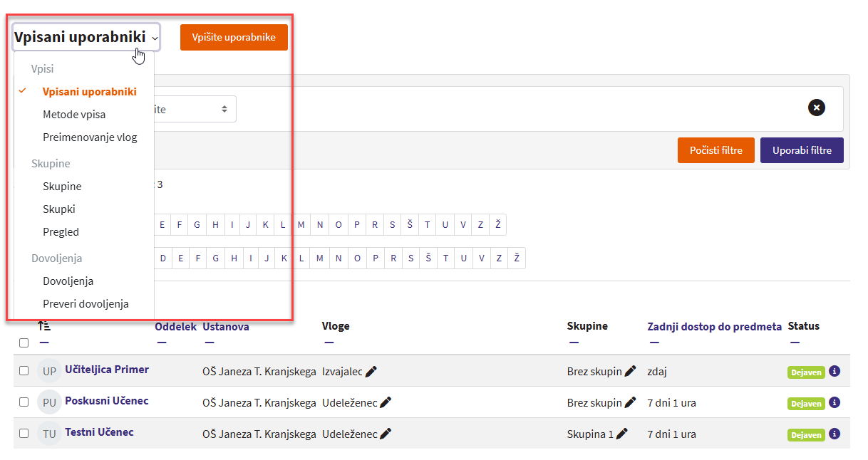Remove filter with the black X icon
The width and height of the screenshot is (868, 460).
point(817,108)
